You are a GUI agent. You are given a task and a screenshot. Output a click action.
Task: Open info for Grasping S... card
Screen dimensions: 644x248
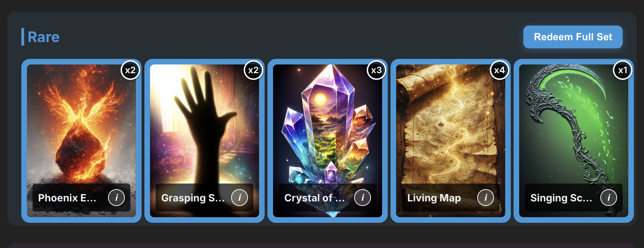click(x=239, y=198)
